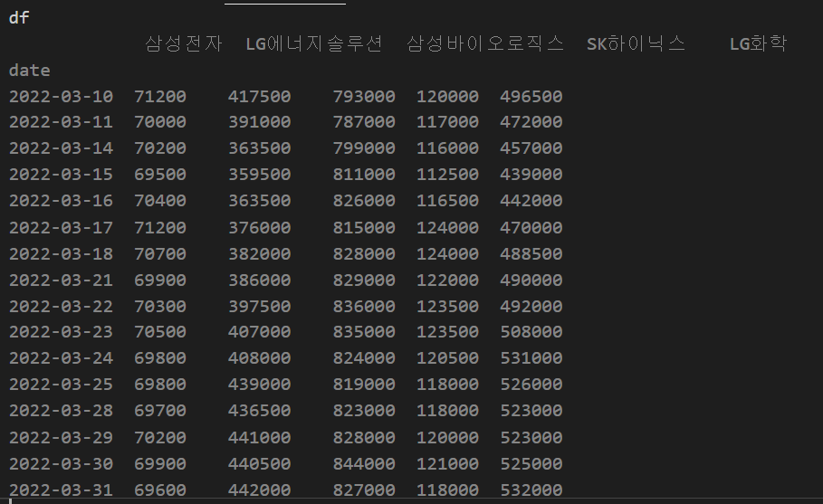Viewport: 823px width, 504px height.
Task: Click value 71200 in 2022-03-10 row
Action: [x=160, y=97]
